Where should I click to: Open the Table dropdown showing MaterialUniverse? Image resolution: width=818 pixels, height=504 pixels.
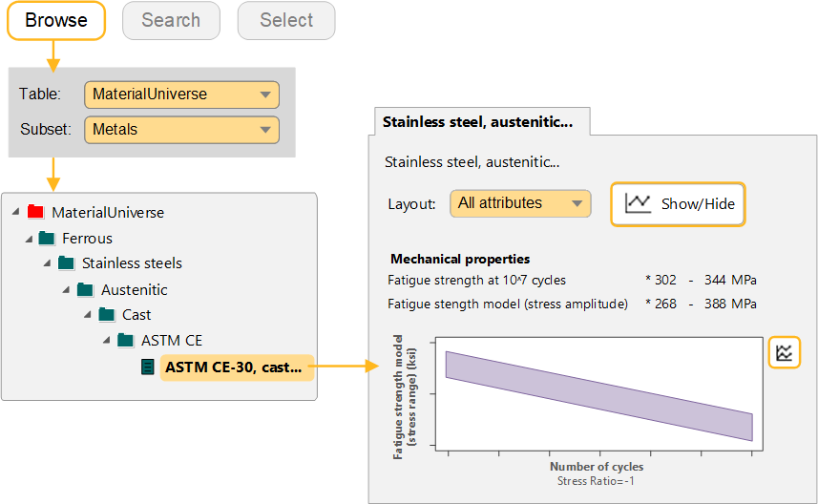tap(181, 94)
